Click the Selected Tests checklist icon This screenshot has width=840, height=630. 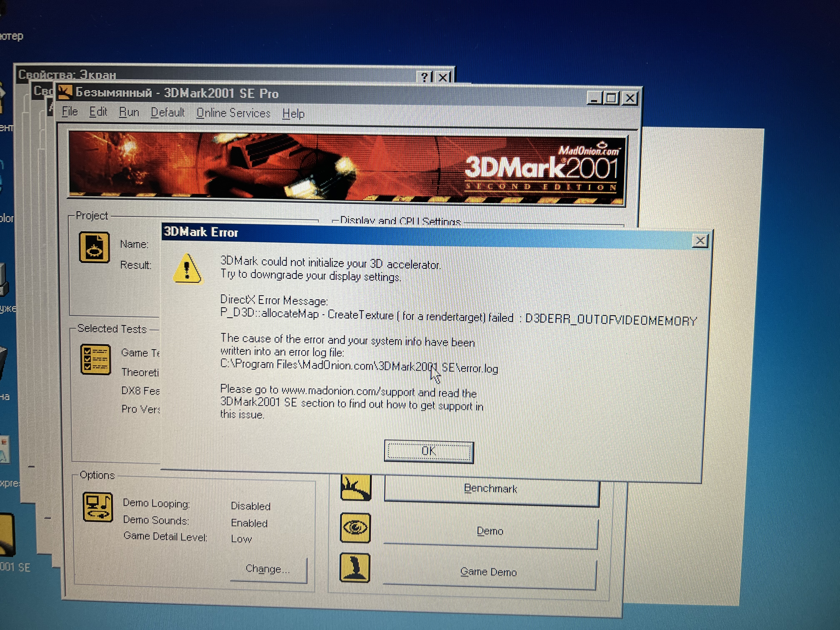coord(96,359)
